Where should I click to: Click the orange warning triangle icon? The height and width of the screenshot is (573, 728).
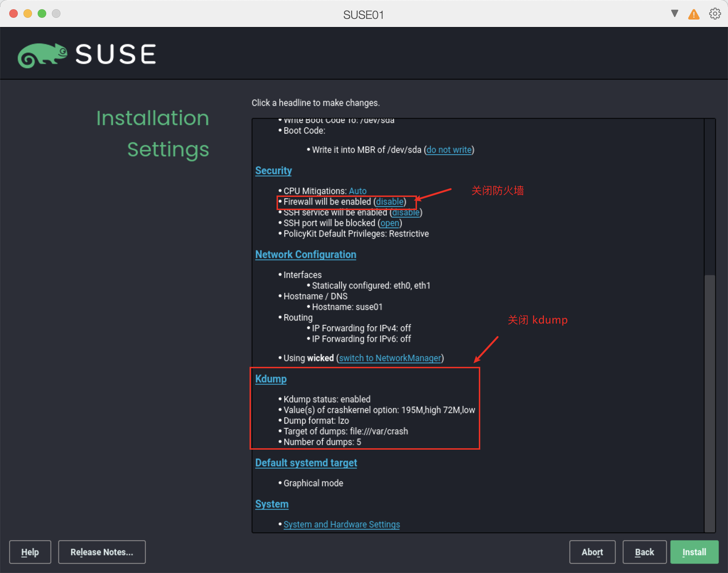pos(694,15)
